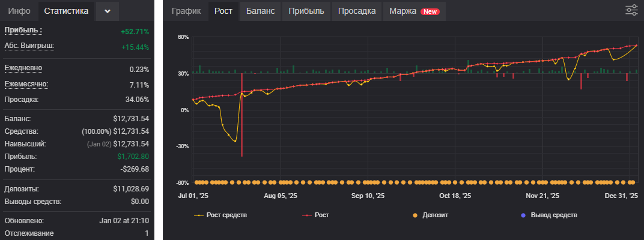
Task: Click the last red growth point at chart end
Action: click(x=636, y=46)
